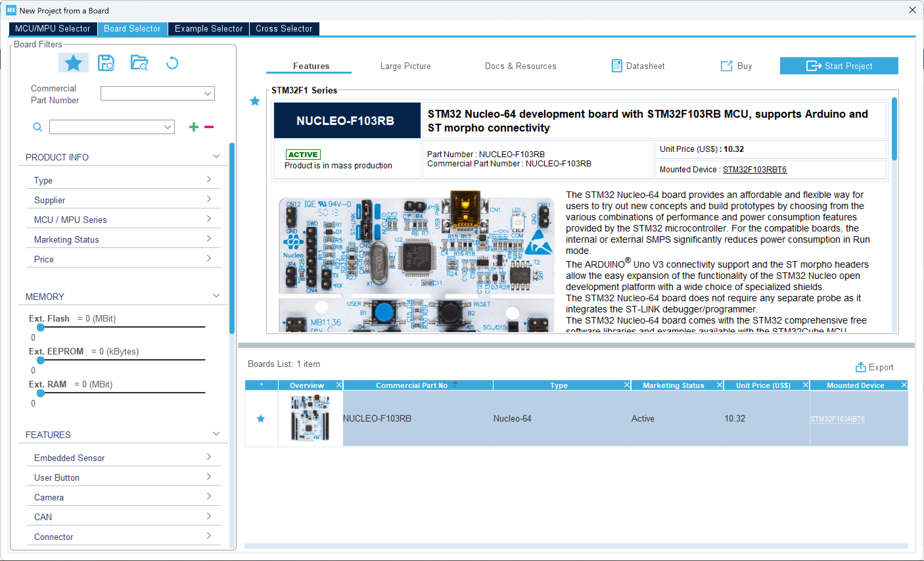Click the Buy external link icon
This screenshot has height=561, width=924.
727,66
